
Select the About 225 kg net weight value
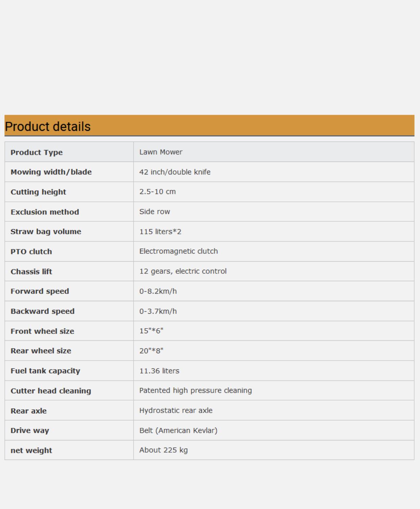click(x=163, y=450)
